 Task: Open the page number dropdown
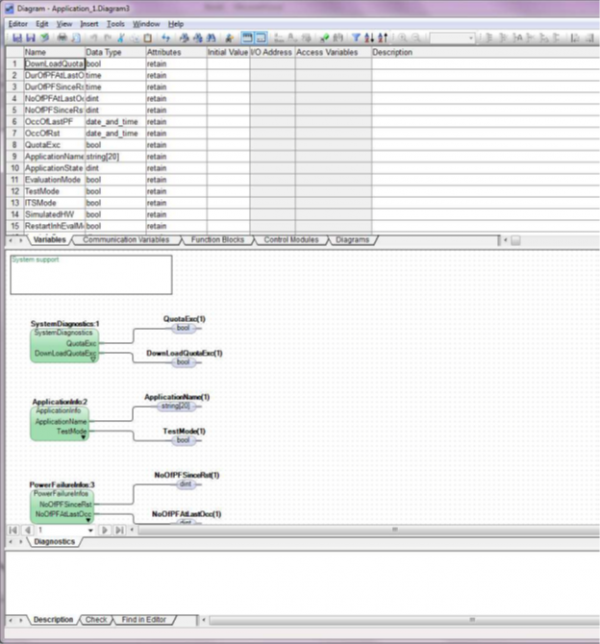pyautogui.click(x=90, y=529)
